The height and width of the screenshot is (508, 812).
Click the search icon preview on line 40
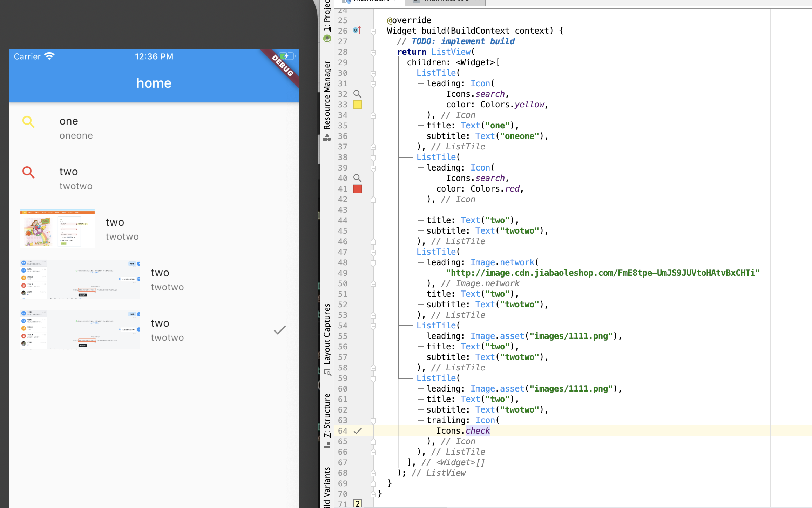[357, 178]
